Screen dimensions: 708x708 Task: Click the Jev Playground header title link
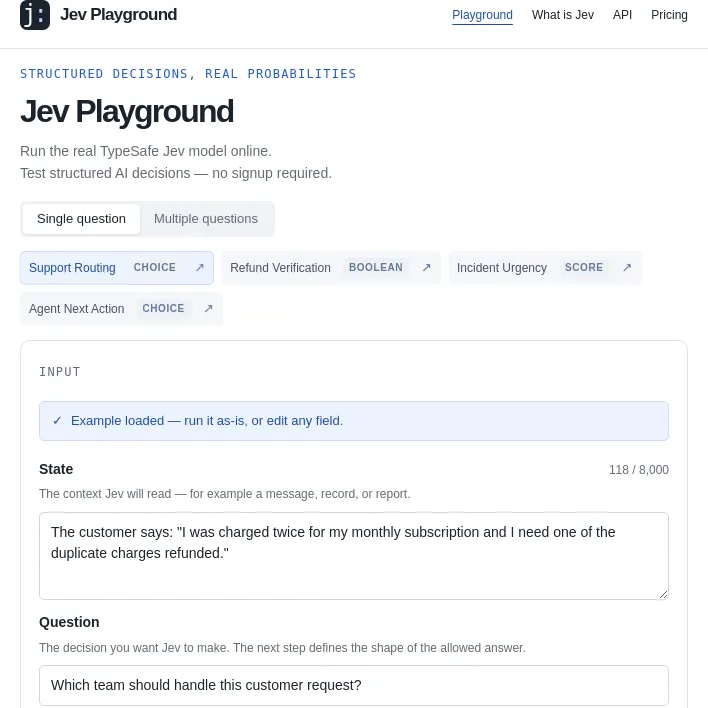tap(118, 14)
